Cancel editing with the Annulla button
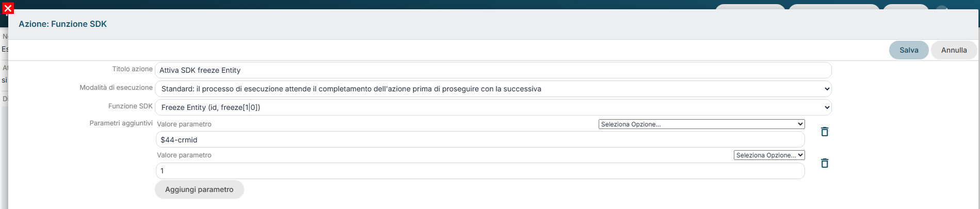The image size is (980, 209). pyautogui.click(x=954, y=50)
